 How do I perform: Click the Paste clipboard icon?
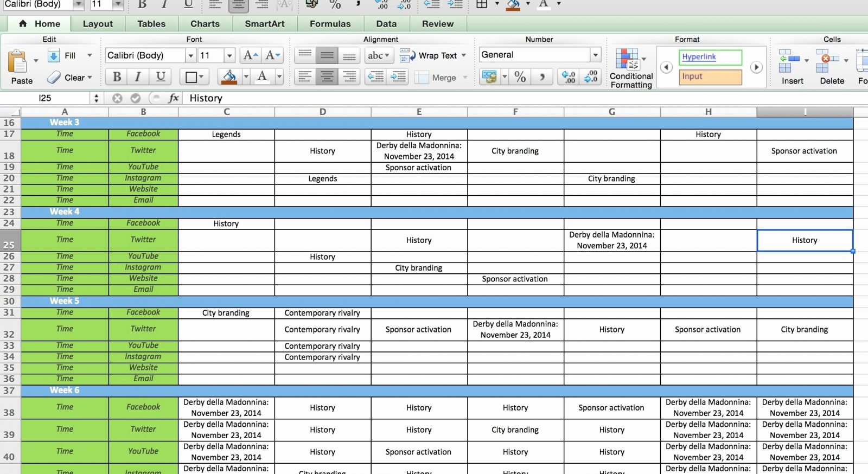(x=17, y=61)
